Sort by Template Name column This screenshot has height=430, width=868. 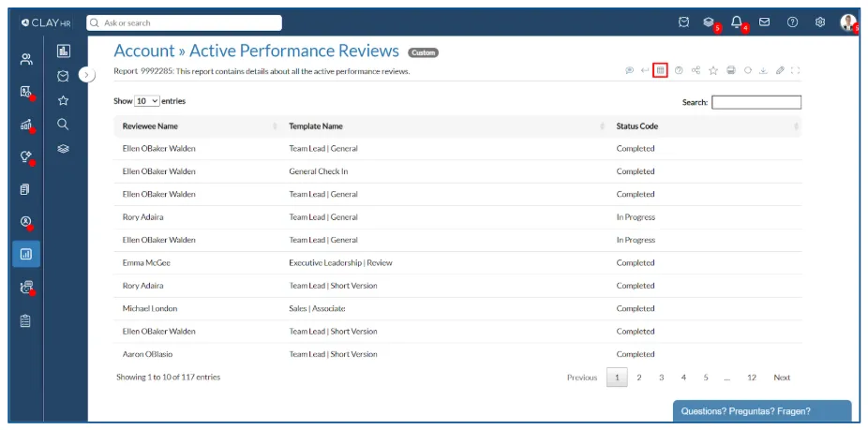443,126
